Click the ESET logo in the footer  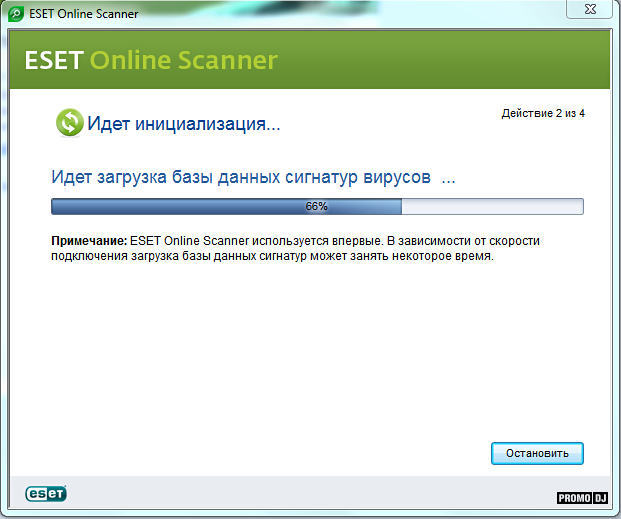46,494
